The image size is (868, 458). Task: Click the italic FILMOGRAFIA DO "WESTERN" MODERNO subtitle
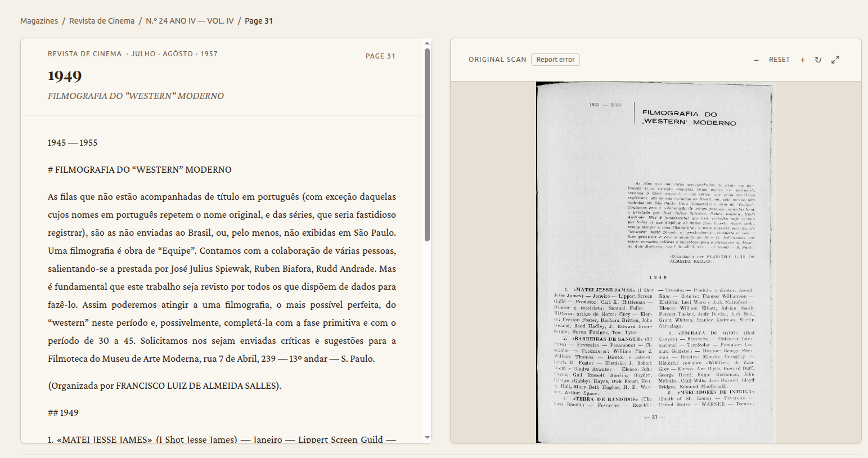pyautogui.click(x=136, y=96)
